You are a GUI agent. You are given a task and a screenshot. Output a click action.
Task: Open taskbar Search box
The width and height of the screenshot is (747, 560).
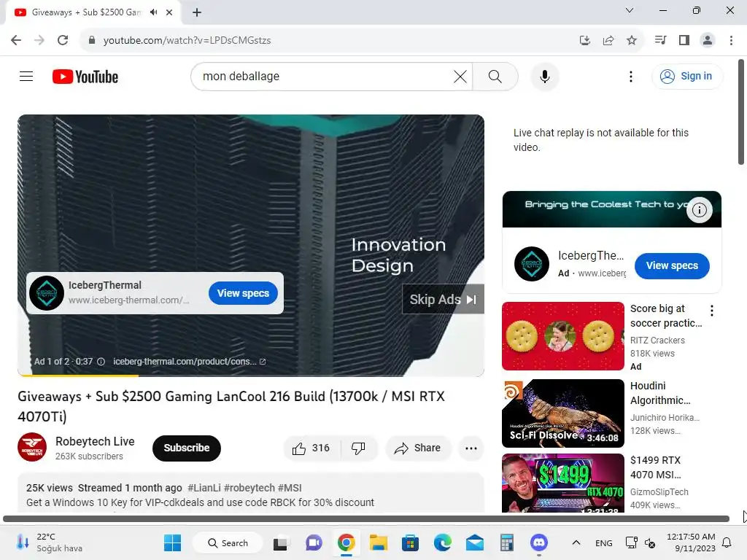click(x=228, y=542)
